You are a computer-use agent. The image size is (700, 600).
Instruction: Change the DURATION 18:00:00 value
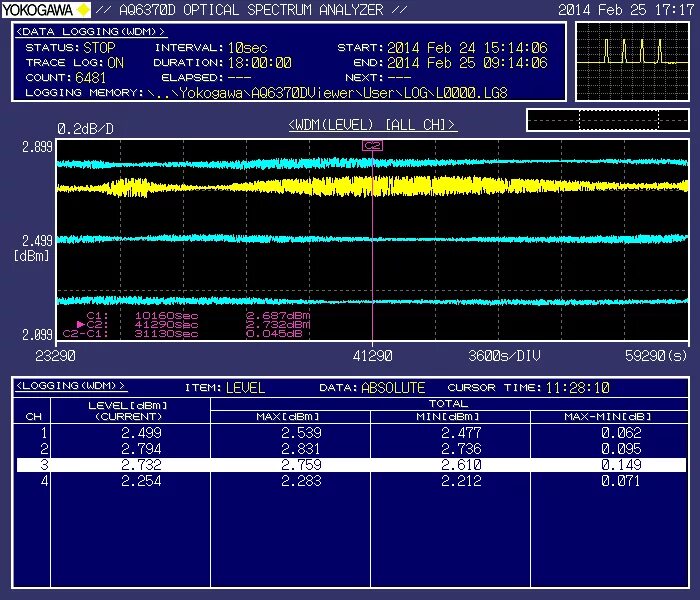coord(259,62)
